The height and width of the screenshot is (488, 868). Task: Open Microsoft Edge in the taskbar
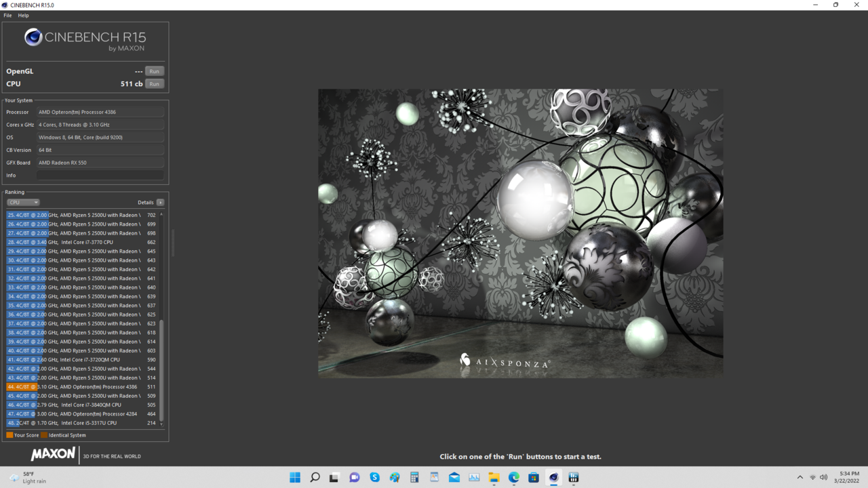[x=513, y=477]
